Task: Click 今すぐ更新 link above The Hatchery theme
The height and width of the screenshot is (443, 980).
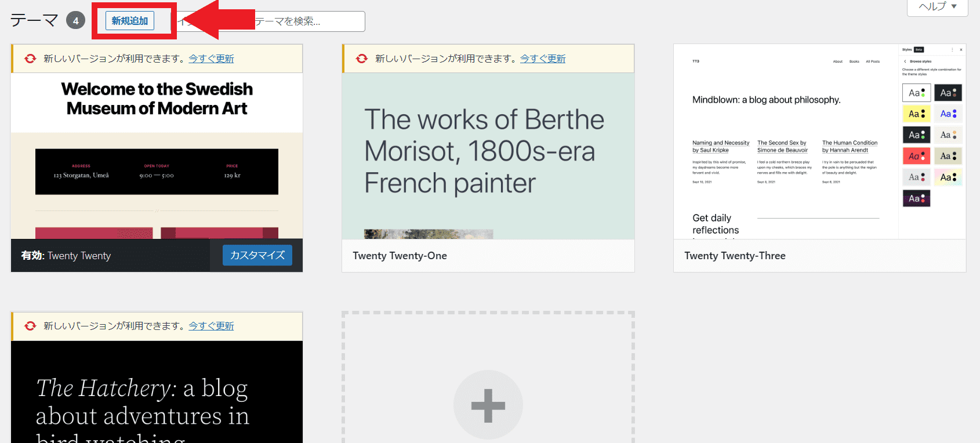Action: click(211, 326)
